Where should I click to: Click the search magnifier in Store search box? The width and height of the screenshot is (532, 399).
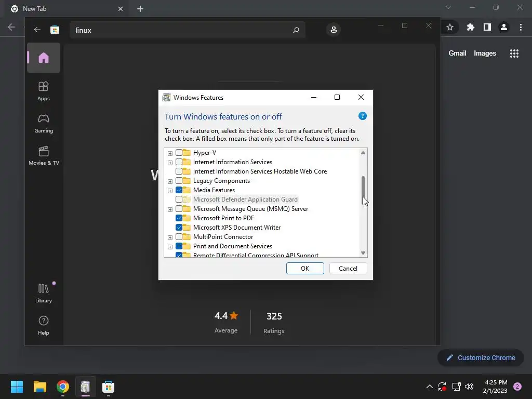[296, 30]
